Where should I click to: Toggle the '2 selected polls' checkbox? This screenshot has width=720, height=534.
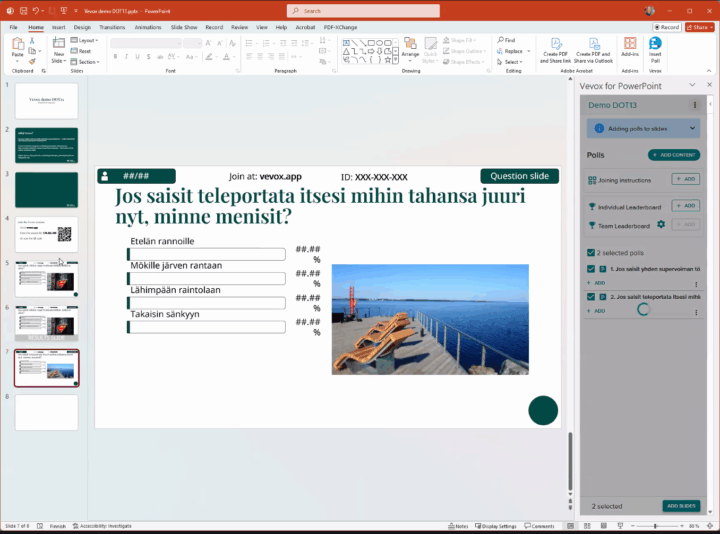(591, 253)
